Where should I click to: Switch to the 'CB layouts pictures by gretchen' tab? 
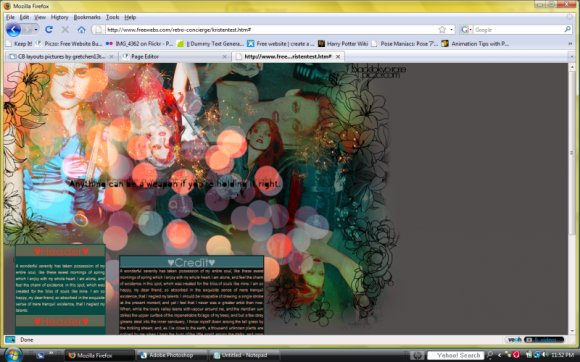[x=61, y=57]
